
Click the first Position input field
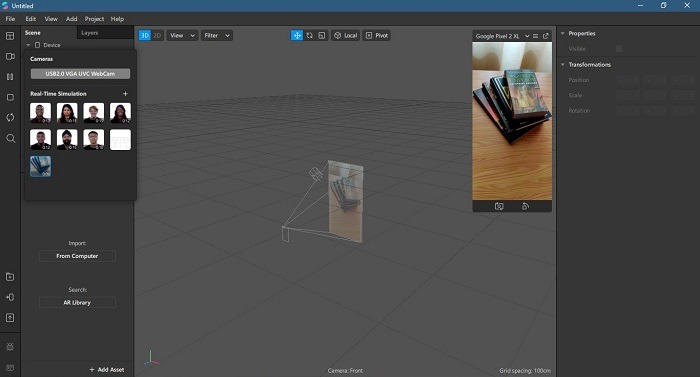point(629,80)
